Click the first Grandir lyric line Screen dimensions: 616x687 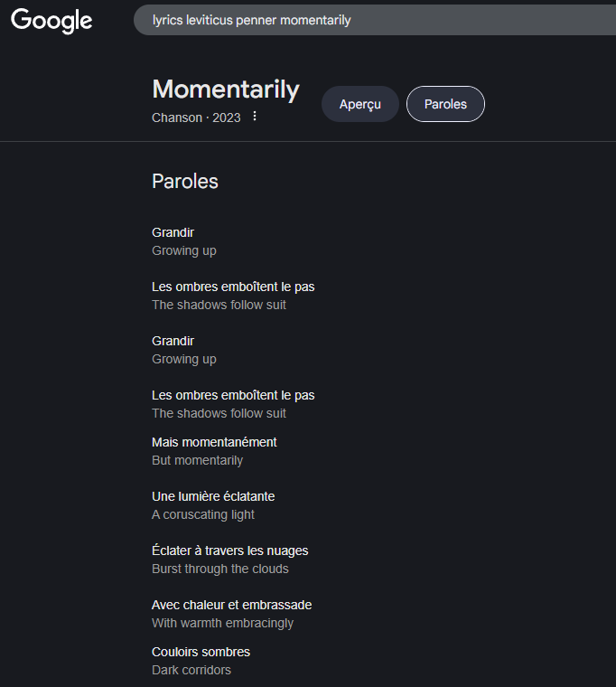click(x=173, y=232)
